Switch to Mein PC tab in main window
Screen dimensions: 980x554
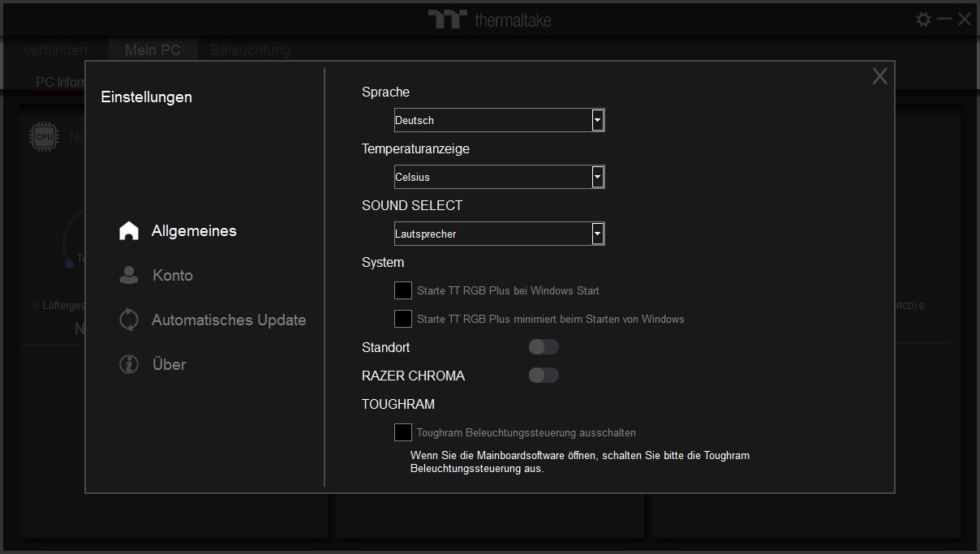(153, 50)
